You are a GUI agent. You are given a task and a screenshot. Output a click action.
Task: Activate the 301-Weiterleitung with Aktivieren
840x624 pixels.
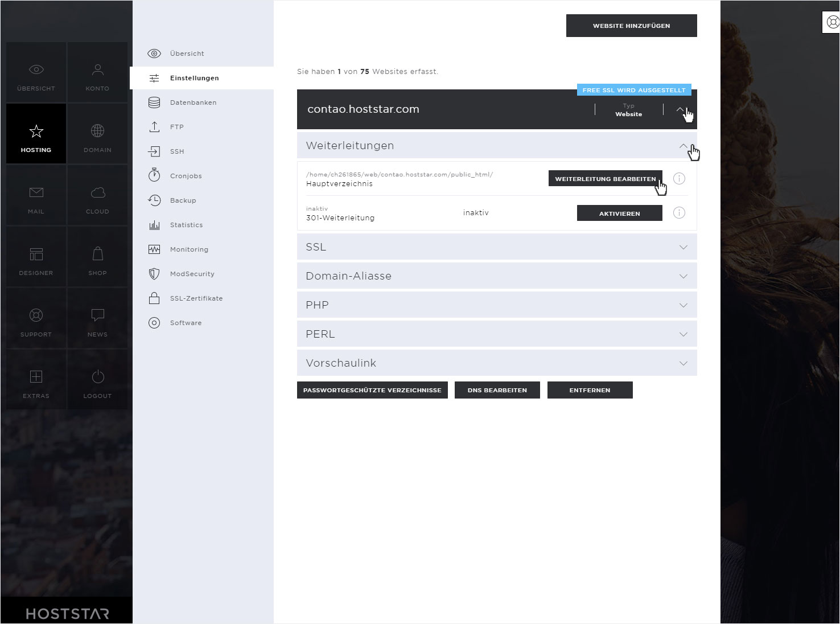[620, 213]
